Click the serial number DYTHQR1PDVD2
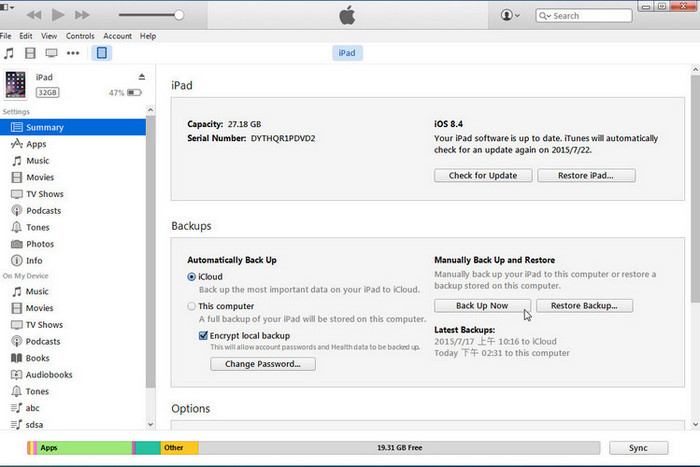Screen dimensions: 700x467 (x=283, y=138)
